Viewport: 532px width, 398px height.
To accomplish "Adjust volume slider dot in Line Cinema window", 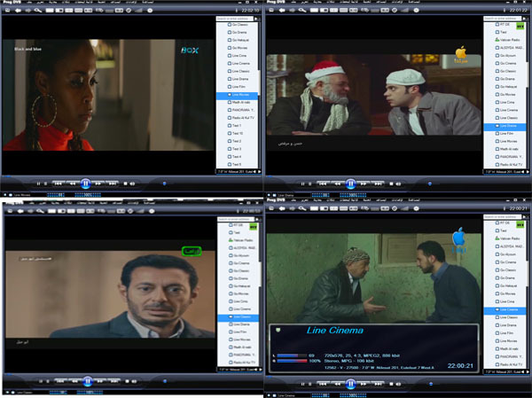I will point(431,384).
